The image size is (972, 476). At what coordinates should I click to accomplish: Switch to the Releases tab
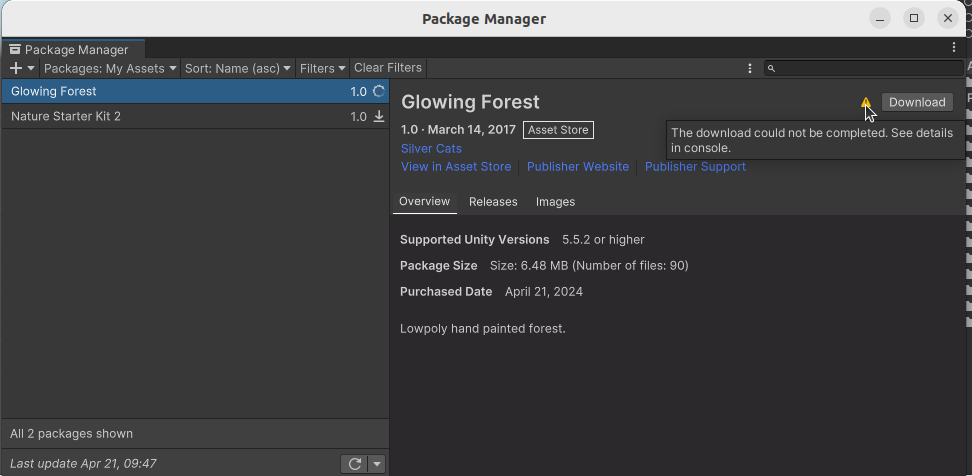493,202
